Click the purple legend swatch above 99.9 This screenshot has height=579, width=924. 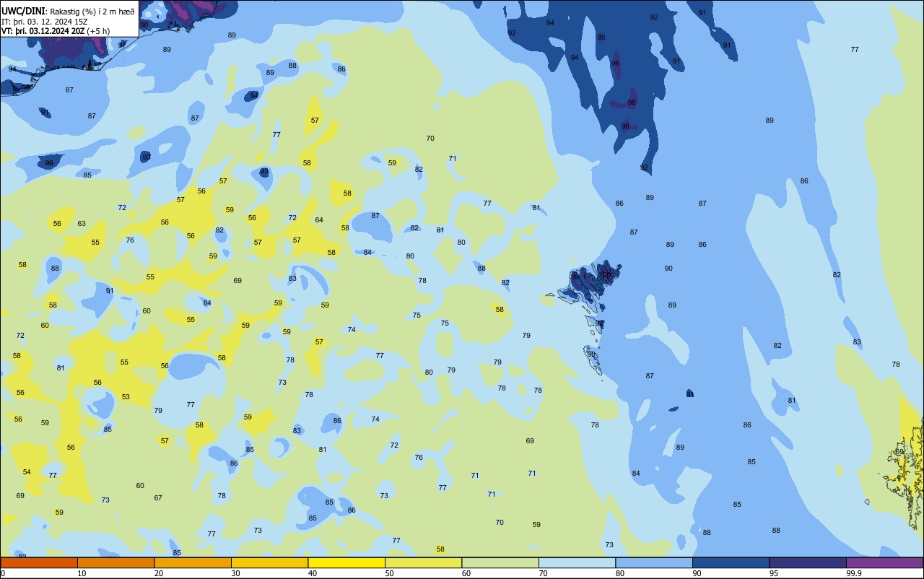coord(884,562)
